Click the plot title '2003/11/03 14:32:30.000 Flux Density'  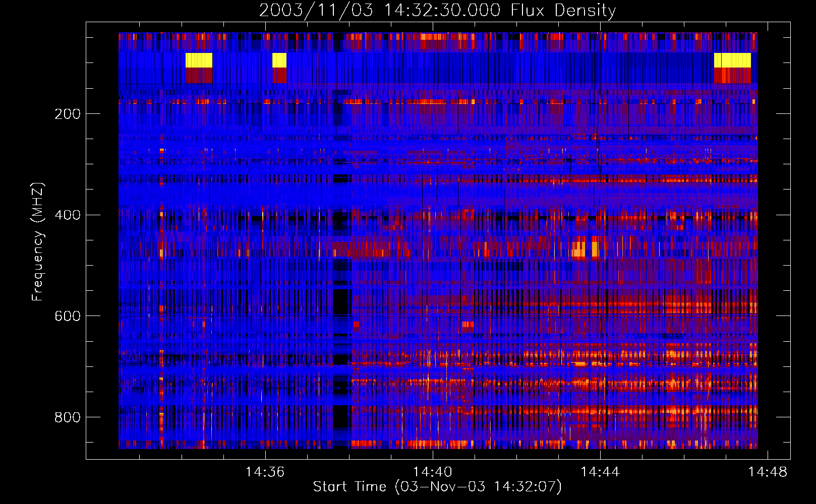click(437, 10)
